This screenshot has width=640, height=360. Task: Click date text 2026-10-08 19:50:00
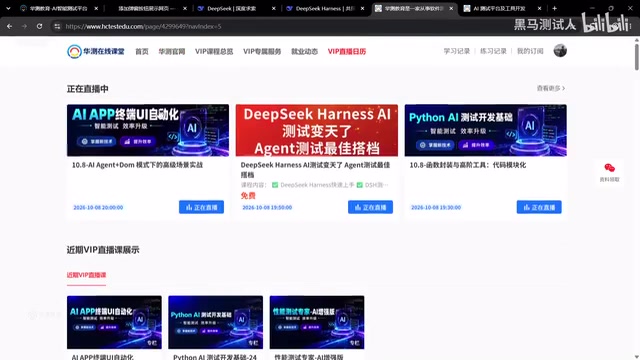(267, 207)
